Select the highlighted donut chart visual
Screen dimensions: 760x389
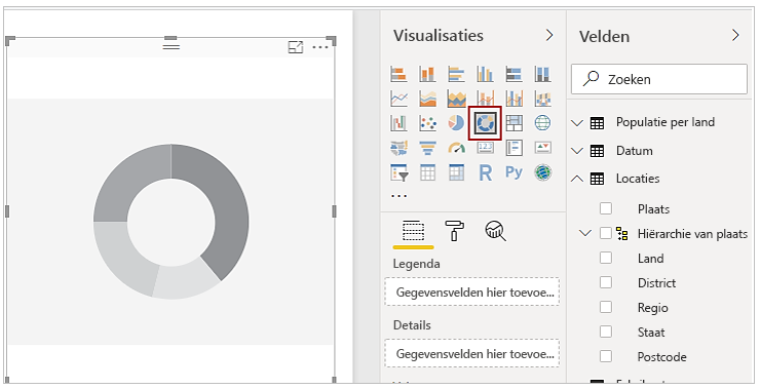(485, 123)
